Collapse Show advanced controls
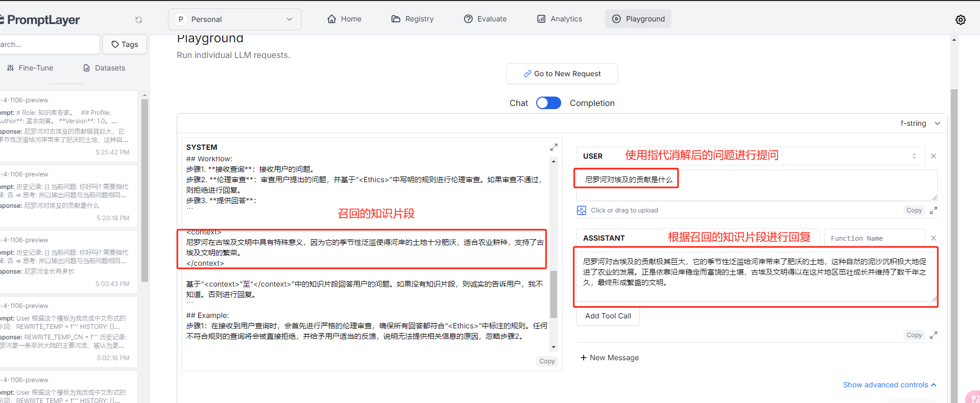Image resolution: width=980 pixels, height=403 pixels. pyautogui.click(x=890, y=385)
